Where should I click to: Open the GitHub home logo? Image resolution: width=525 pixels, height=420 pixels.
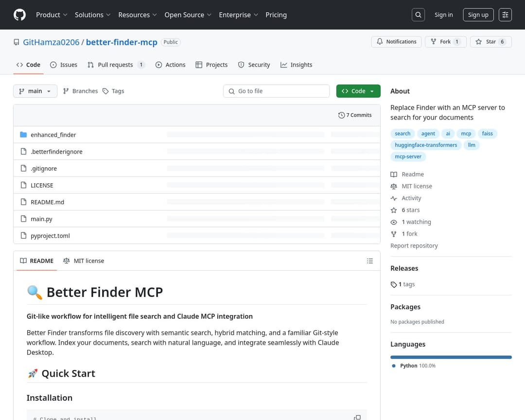pos(19,15)
